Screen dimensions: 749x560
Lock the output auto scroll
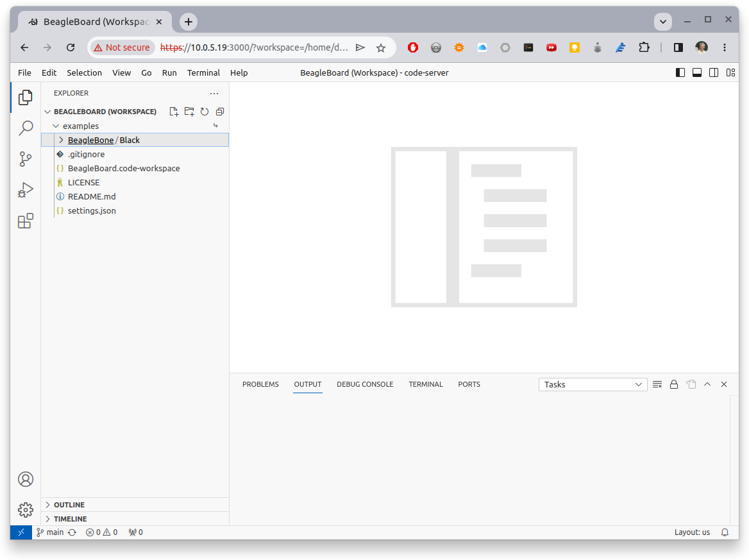pos(674,384)
